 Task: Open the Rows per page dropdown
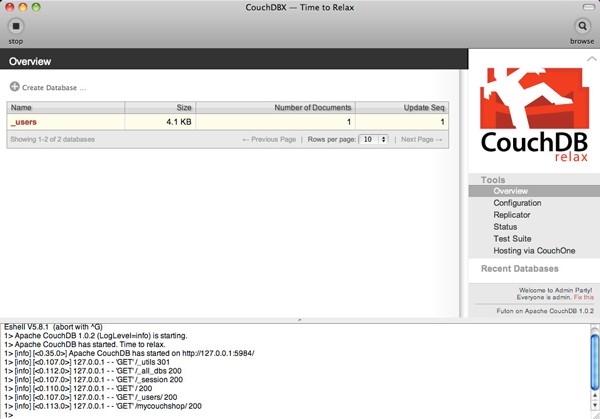[x=373, y=139]
